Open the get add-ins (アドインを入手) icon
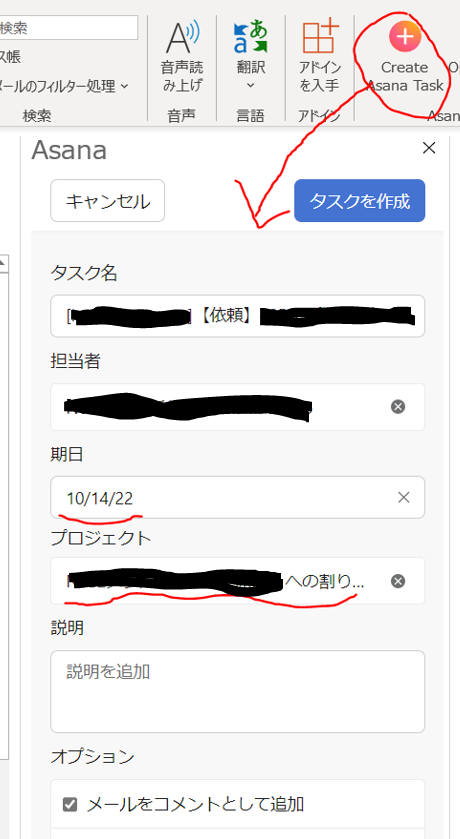460x839 pixels. click(x=319, y=56)
